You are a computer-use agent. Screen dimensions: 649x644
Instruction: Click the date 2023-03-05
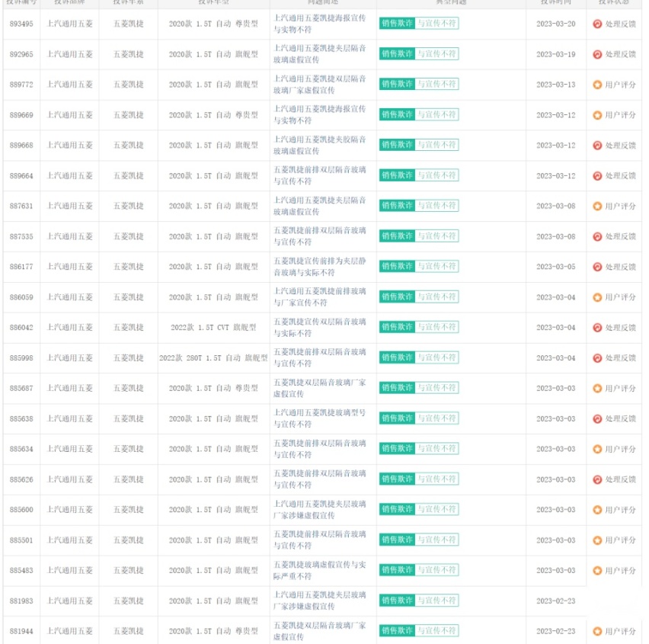coord(556,267)
